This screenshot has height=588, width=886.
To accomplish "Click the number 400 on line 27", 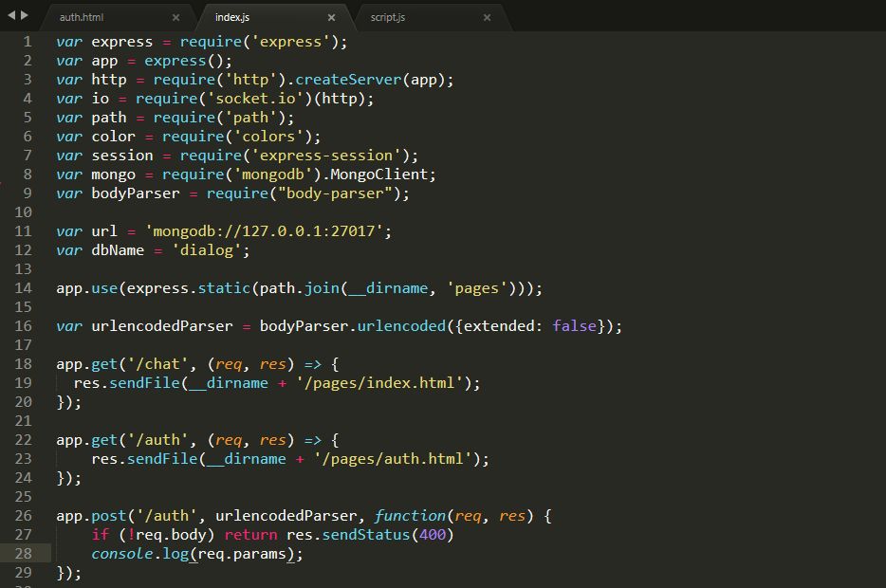I will [x=433, y=535].
